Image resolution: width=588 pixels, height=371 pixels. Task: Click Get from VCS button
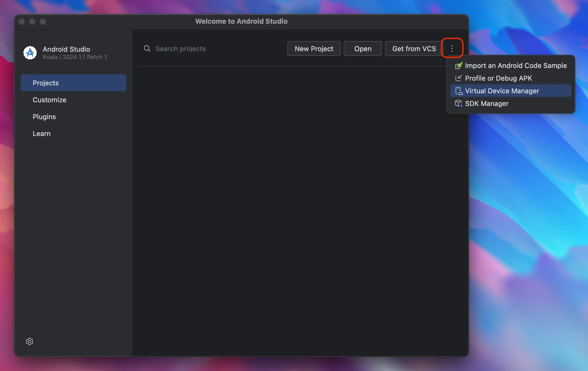pos(414,48)
